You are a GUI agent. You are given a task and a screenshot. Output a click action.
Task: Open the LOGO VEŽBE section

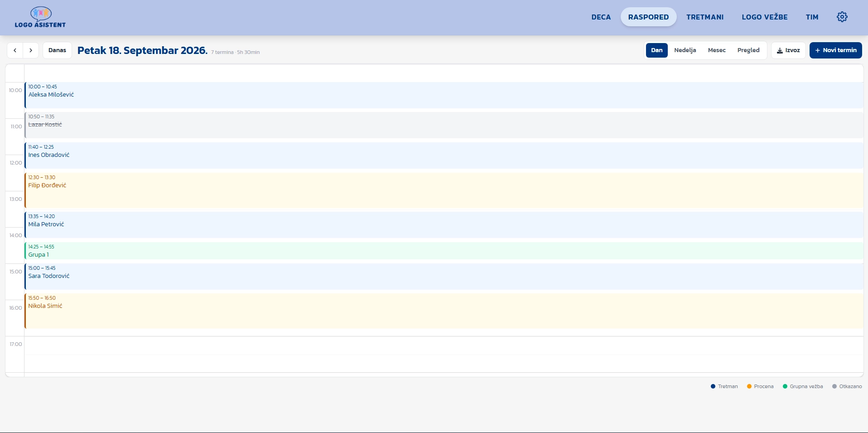765,17
